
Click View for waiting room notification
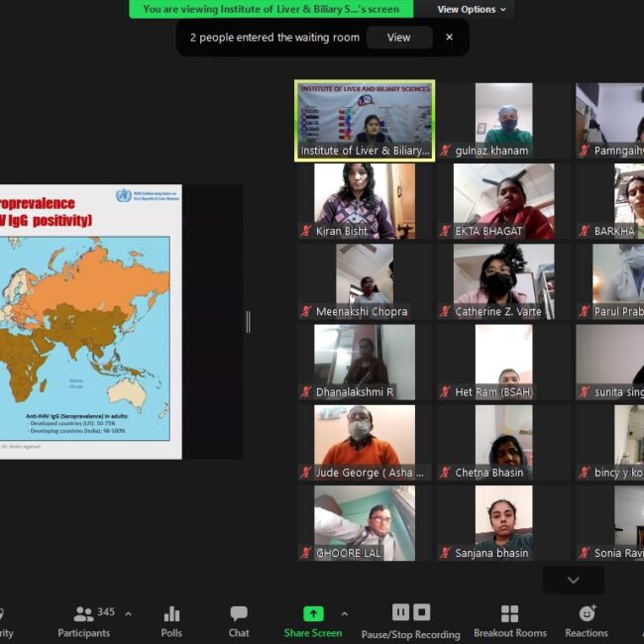398,38
